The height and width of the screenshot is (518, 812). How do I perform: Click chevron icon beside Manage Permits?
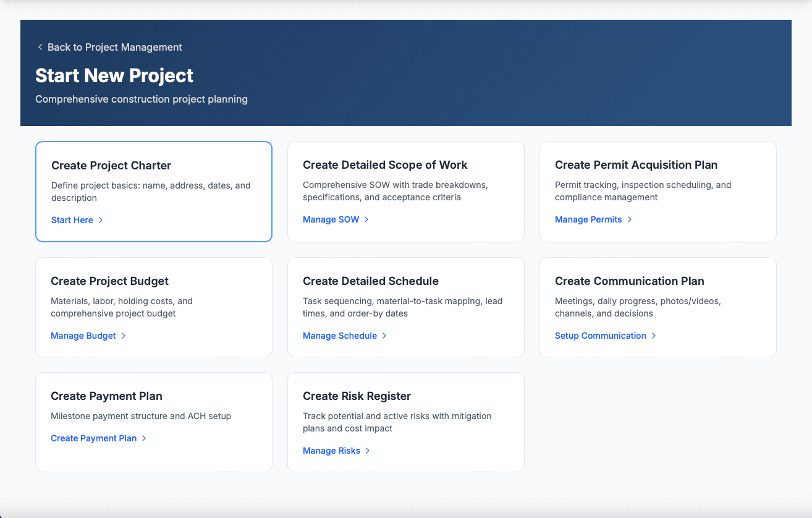(x=630, y=219)
